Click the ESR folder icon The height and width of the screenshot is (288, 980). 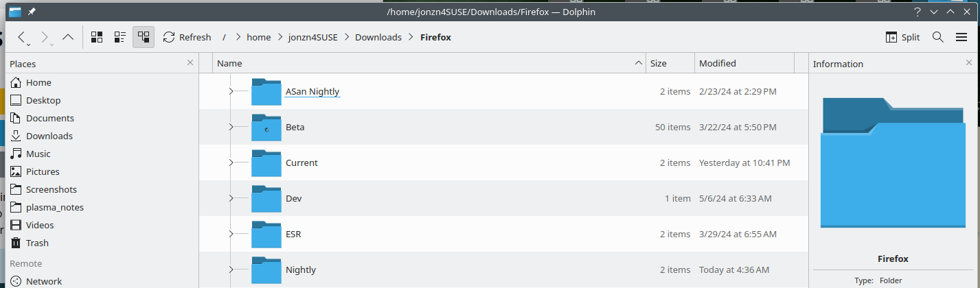click(266, 234)
